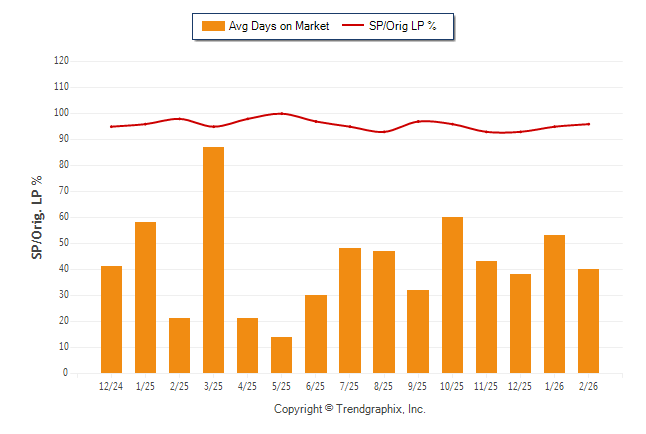Click the 2/25 bar
The image size is (646, 434).
pyautogui.click(x=179, y=345)
